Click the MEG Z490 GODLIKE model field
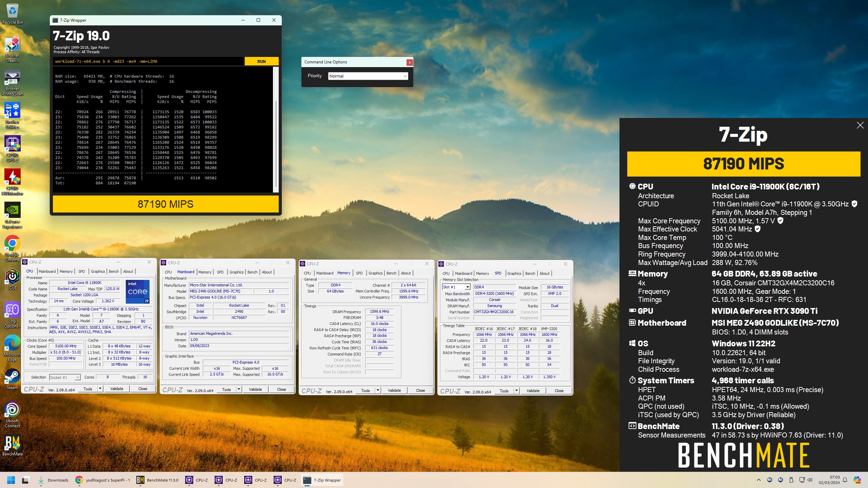Screen dimensions: 868x488 [221, 291]
